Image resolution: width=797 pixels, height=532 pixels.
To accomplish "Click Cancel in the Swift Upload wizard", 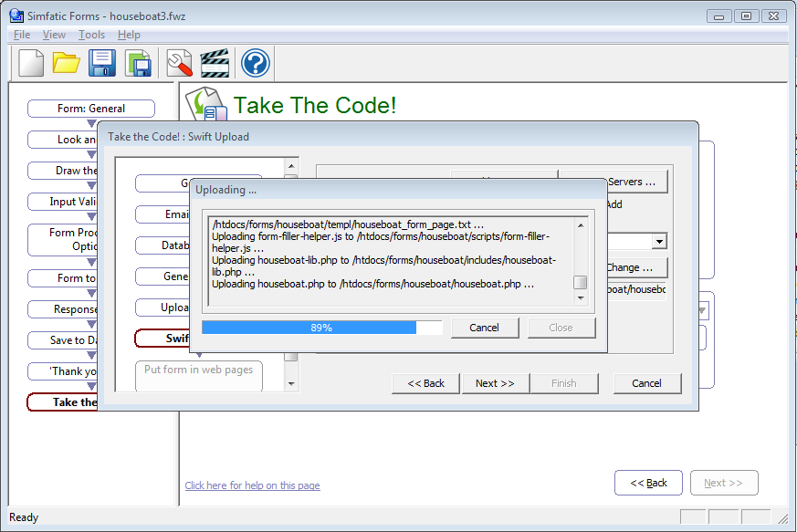I will [x=646, y=383].
